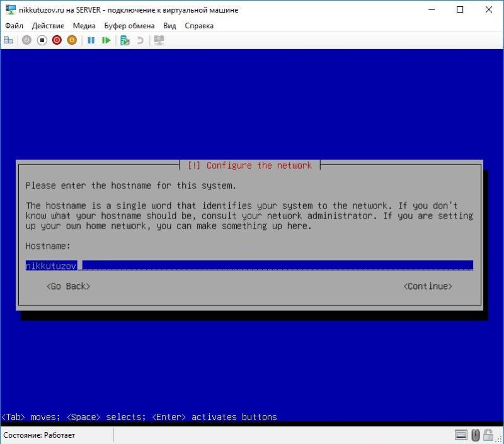Image resolution: width=504 pixels, height=444 pixels.
Task: Activate the Continue button in the installer
Action: 427,286
